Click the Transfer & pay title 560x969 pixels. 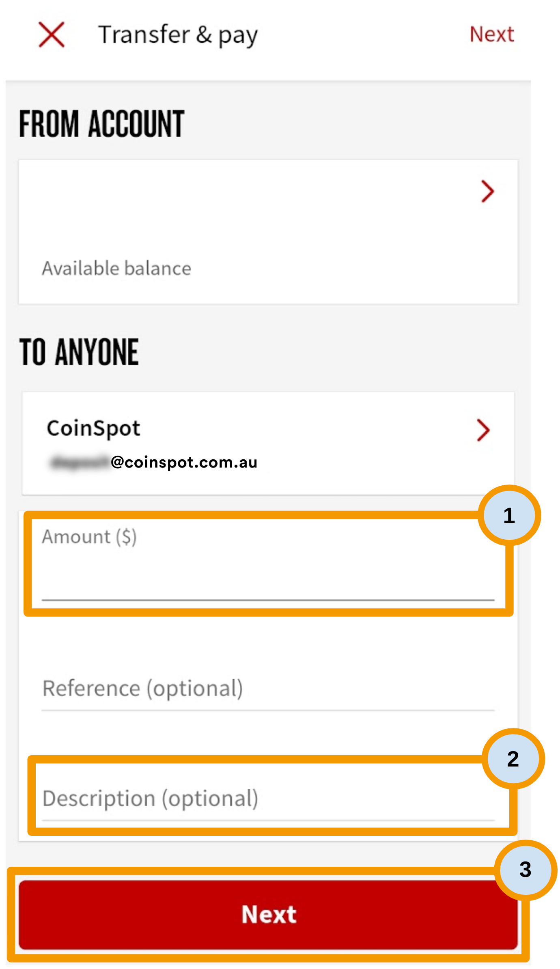tap(178, 35)
